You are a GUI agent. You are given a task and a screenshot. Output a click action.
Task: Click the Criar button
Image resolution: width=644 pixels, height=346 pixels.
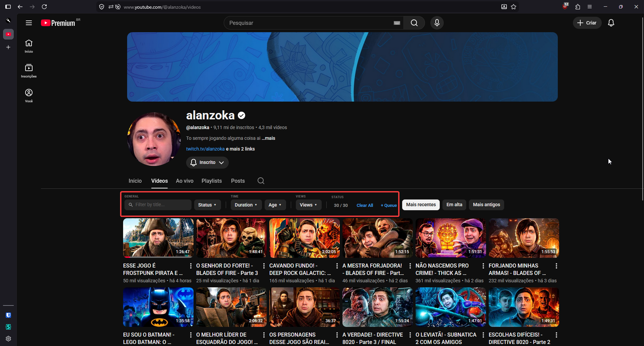587,23
